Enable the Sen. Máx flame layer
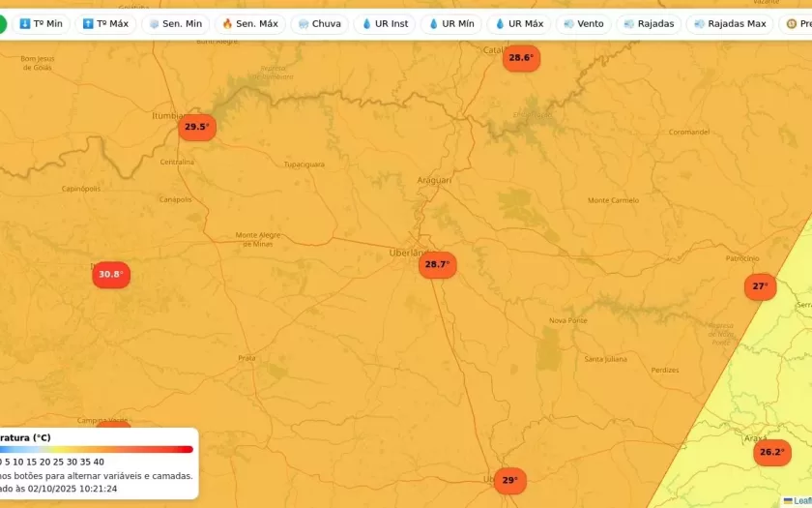812x508 pixels. click(x=250, y=23)
